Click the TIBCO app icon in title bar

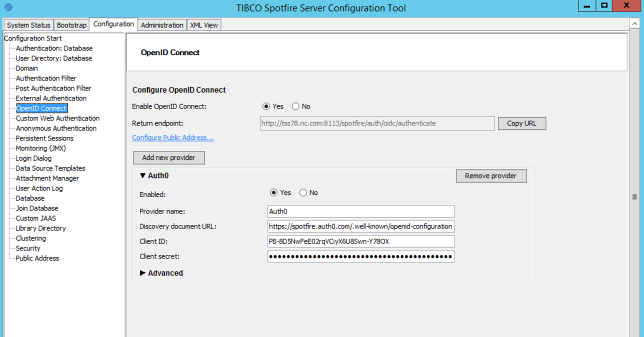pos(9,7)
